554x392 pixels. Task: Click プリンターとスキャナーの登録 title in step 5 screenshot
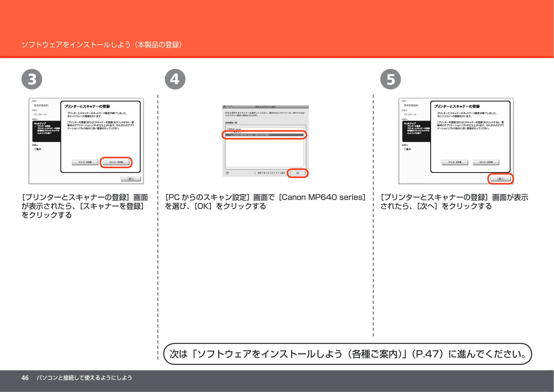[457, 106]
